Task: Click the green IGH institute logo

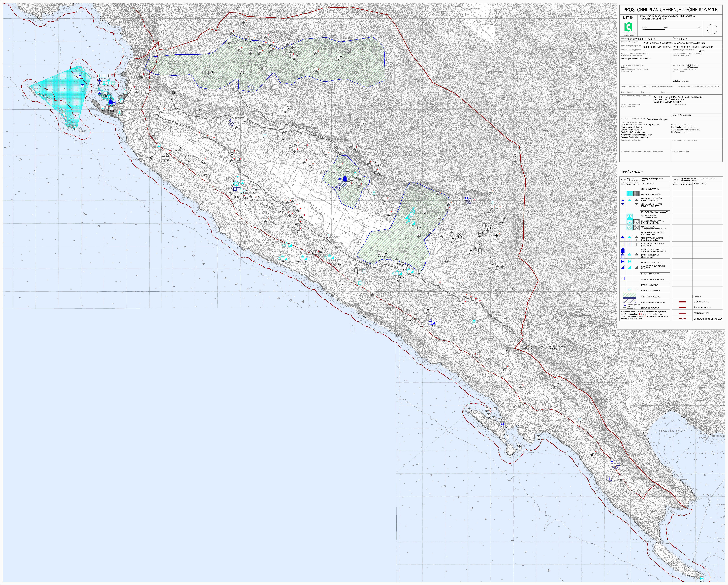Action: tap(628, 27)
